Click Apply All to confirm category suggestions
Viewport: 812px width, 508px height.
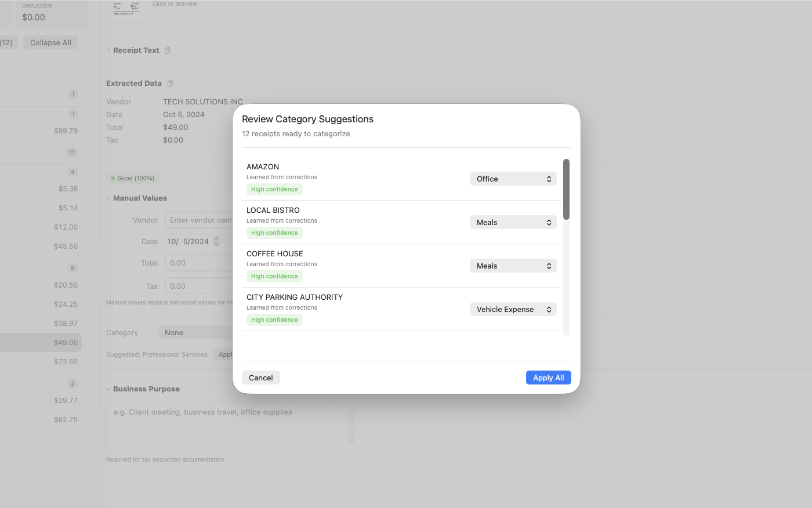coord(548,378)
